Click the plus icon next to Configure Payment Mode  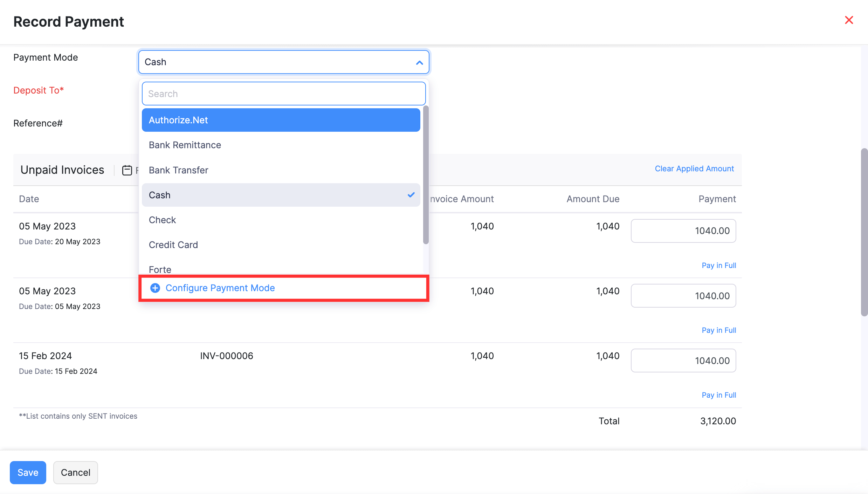click(x=155, y=288)
